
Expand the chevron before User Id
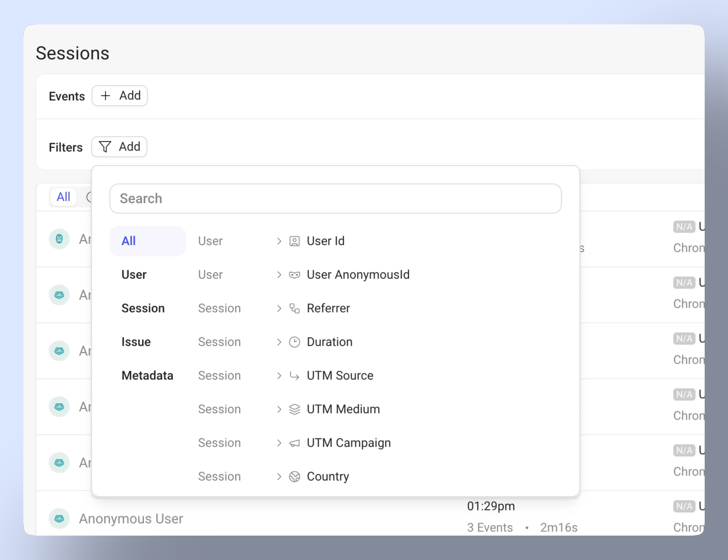(279, 241)
